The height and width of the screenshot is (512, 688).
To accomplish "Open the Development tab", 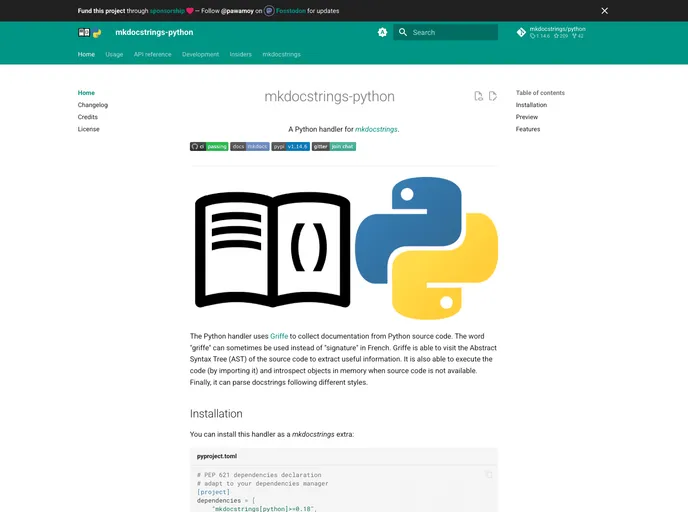I will click(200, 54).
